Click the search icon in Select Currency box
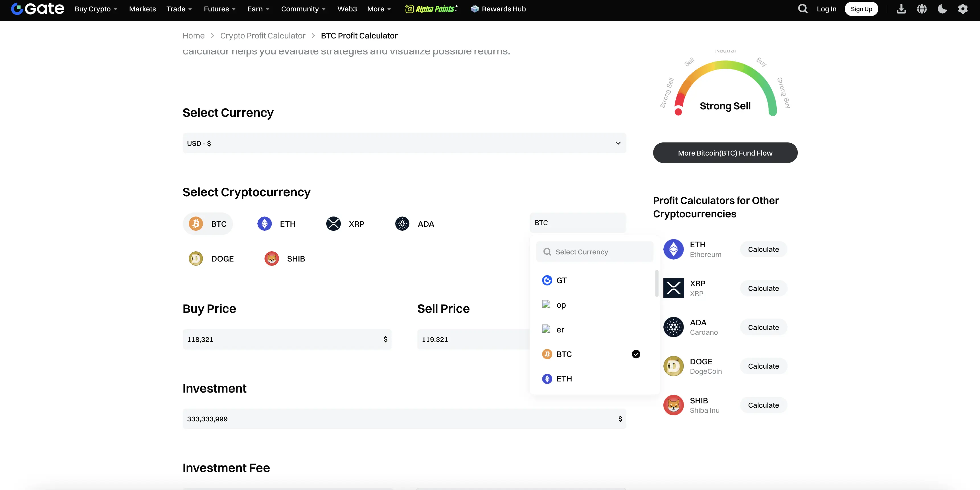 point(547,252)
